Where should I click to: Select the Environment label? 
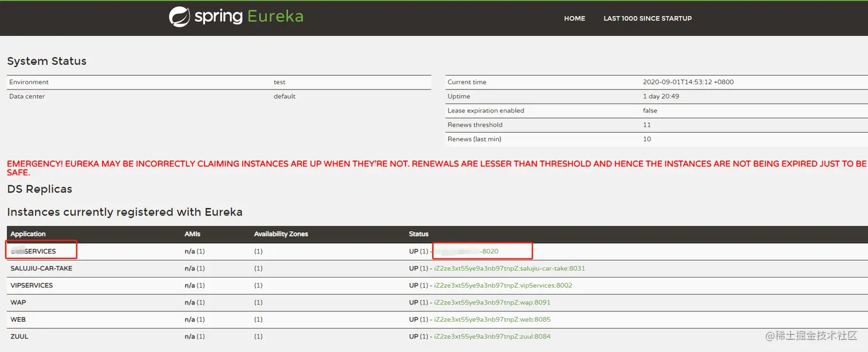[x=29, y=82]
